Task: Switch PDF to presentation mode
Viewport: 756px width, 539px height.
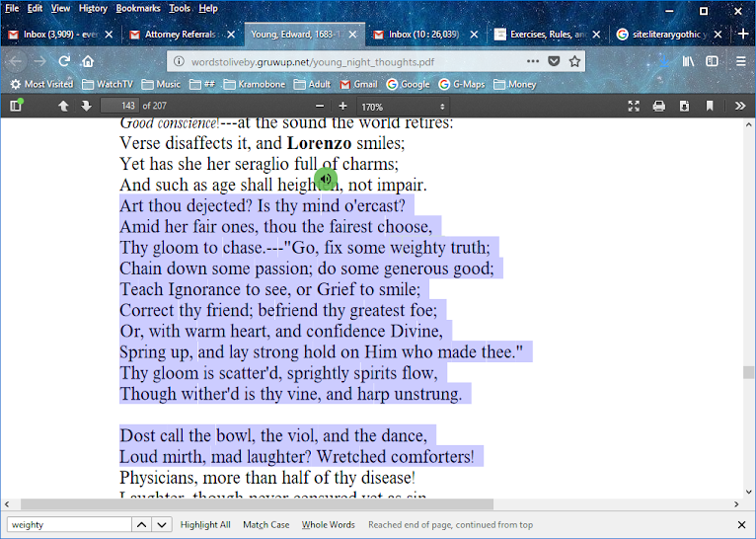Action: (x=634, y=106)
